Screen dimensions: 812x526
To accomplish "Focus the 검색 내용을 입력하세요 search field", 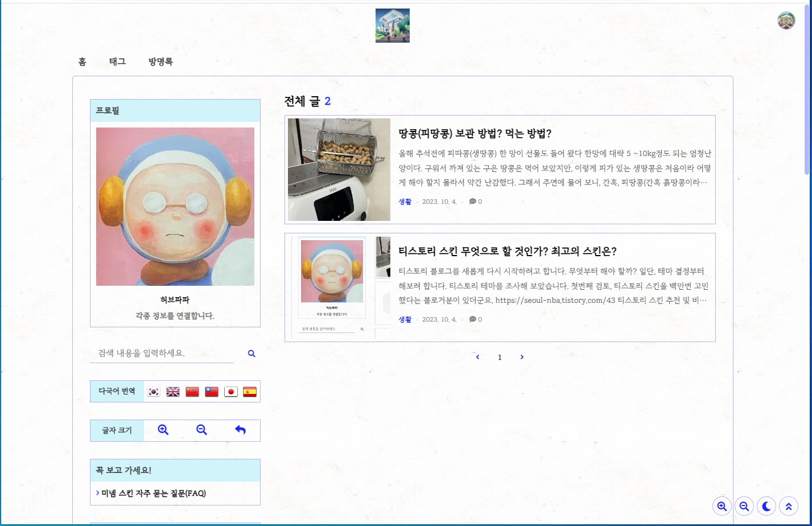I will 162,354.
